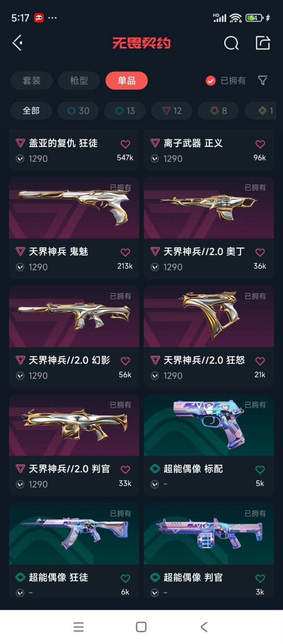This screenshot has width=283, height=644.
Task: Favorite the 天界神兵 鬼魅 heart icon
Action: (x=125, y=252)
